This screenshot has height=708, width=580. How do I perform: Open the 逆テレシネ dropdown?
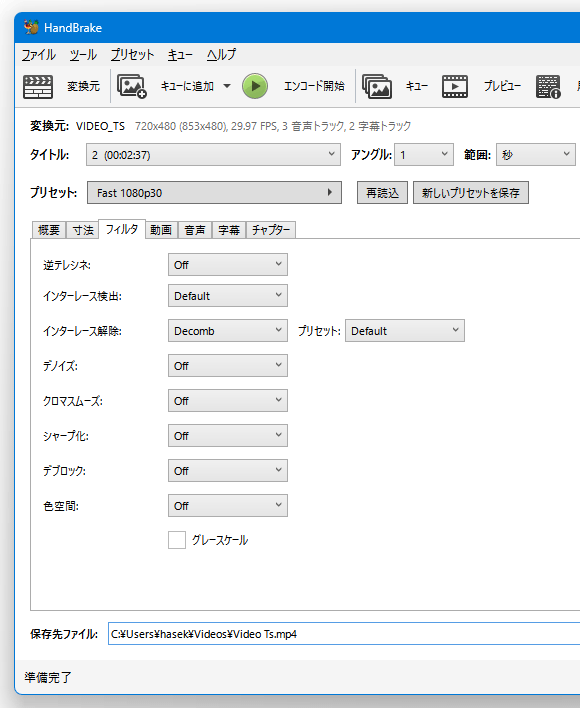227,265
